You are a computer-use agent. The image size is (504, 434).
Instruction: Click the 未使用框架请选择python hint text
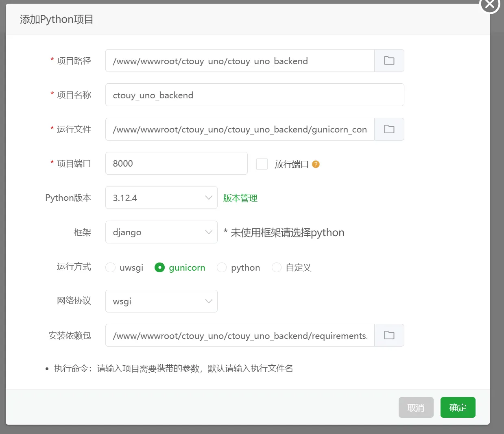284,232
